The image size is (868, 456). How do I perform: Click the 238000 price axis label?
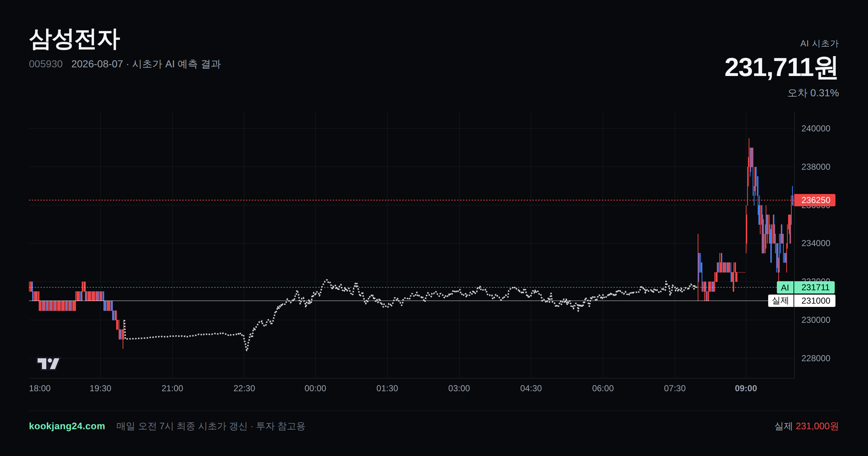(816, 167)
